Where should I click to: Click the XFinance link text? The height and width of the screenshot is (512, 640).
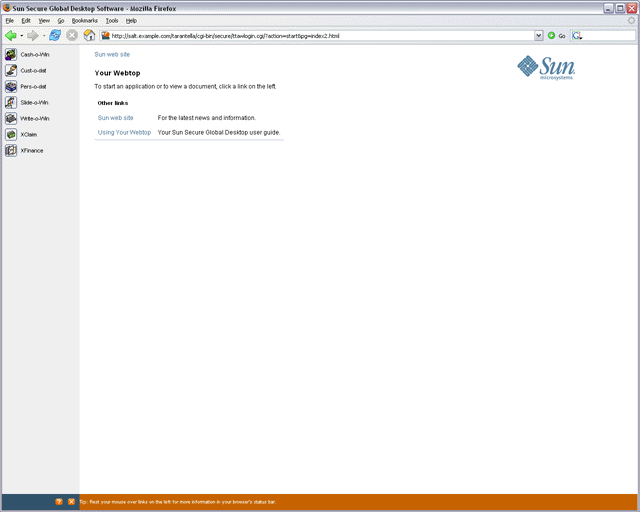32,150
